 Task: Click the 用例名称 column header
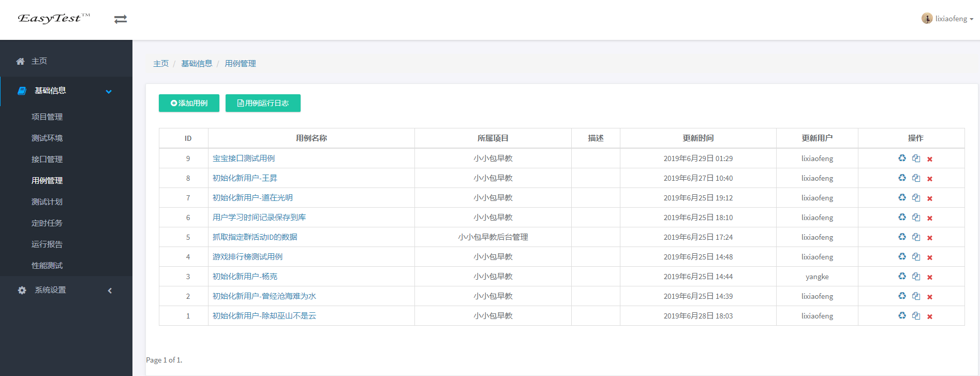pos(311,138)
